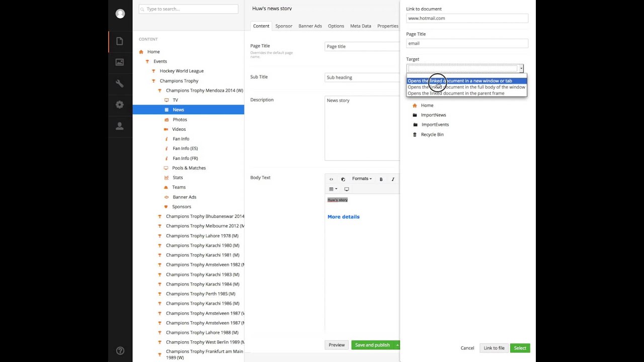Open the Content section icon
644x362 pixels.
120,41
